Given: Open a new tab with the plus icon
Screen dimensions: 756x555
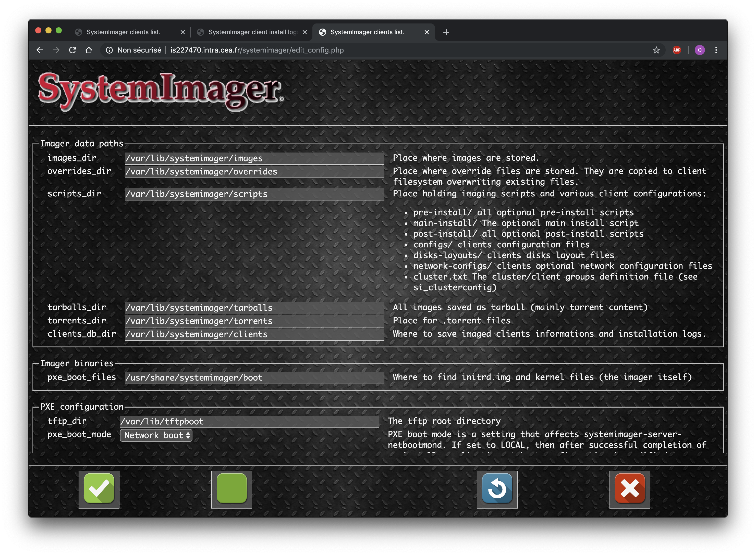Looking at the screenshot, I should tap(446, 32).
